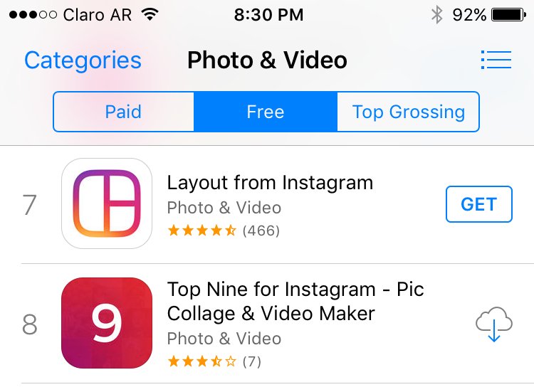Screen dimensions: 534x392
Task: Tap the Top Nine red 9 icon
Action: coord(107,323)
